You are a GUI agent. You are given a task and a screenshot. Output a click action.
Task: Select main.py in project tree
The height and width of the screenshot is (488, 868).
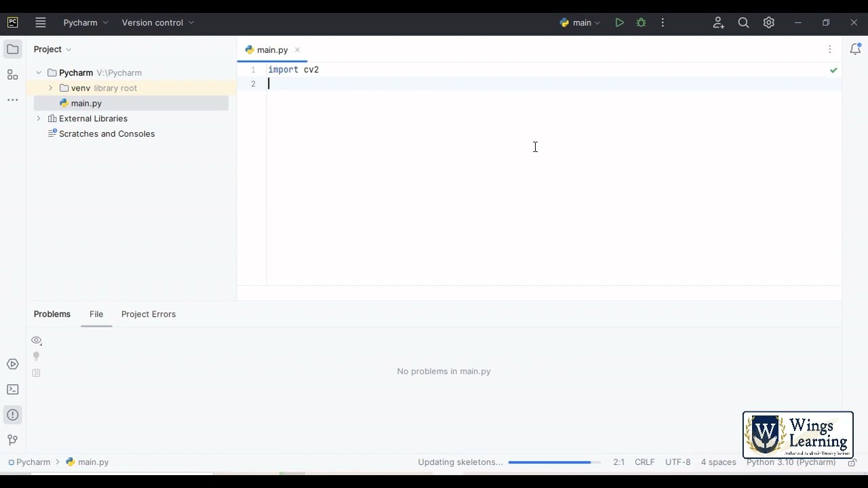tap(131, 103)
